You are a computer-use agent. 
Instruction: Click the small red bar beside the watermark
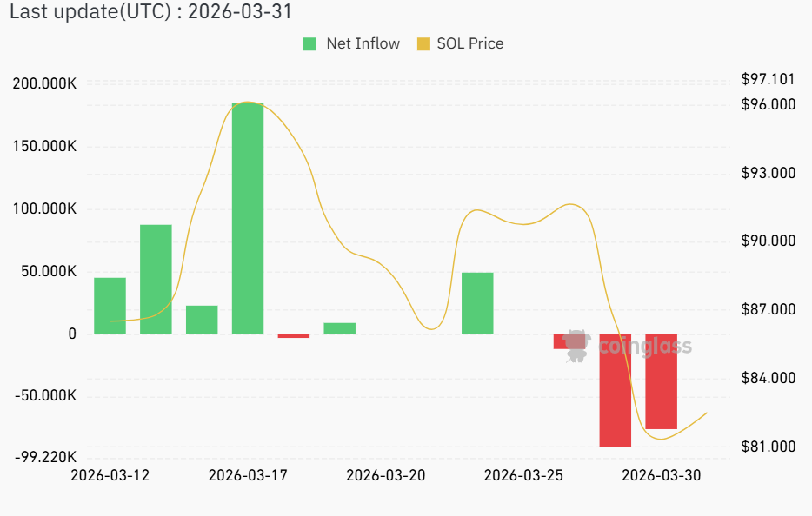pos(561,341)
